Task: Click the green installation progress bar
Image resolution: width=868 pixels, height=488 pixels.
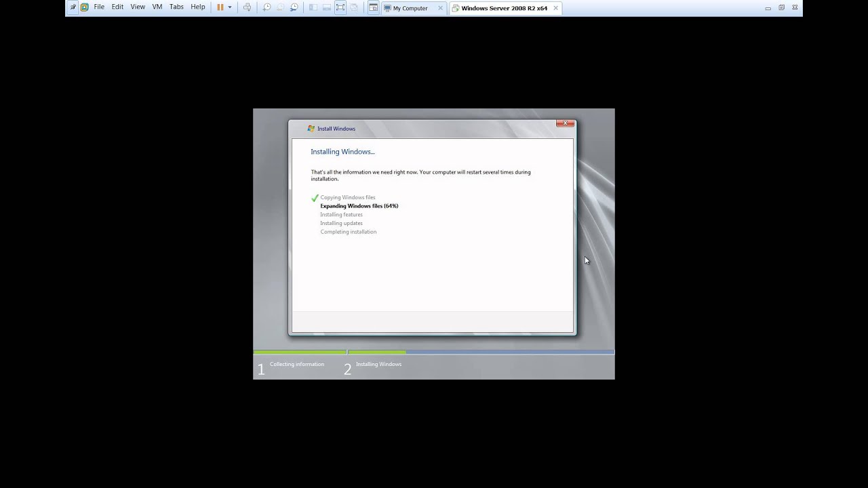Action: click(377, 352)
